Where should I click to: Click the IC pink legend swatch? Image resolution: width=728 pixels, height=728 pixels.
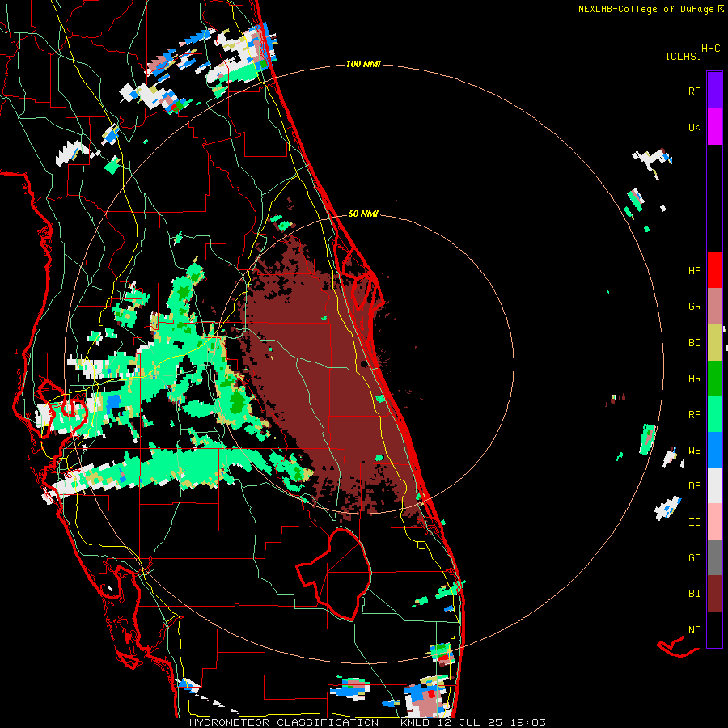pos(714,522)
